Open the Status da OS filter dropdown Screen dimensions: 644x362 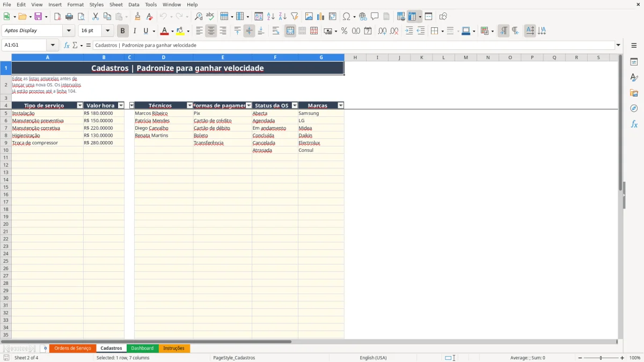click(295, 106)
